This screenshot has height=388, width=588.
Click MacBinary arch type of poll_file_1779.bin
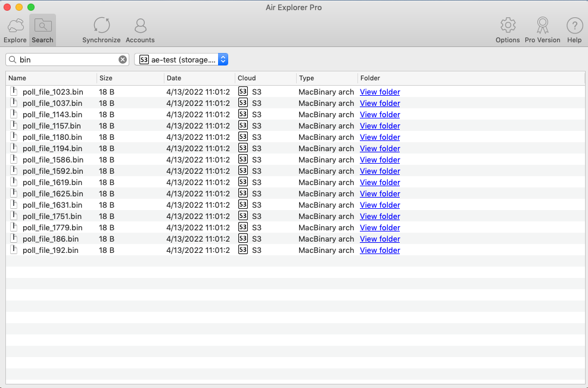pos(326,227)
